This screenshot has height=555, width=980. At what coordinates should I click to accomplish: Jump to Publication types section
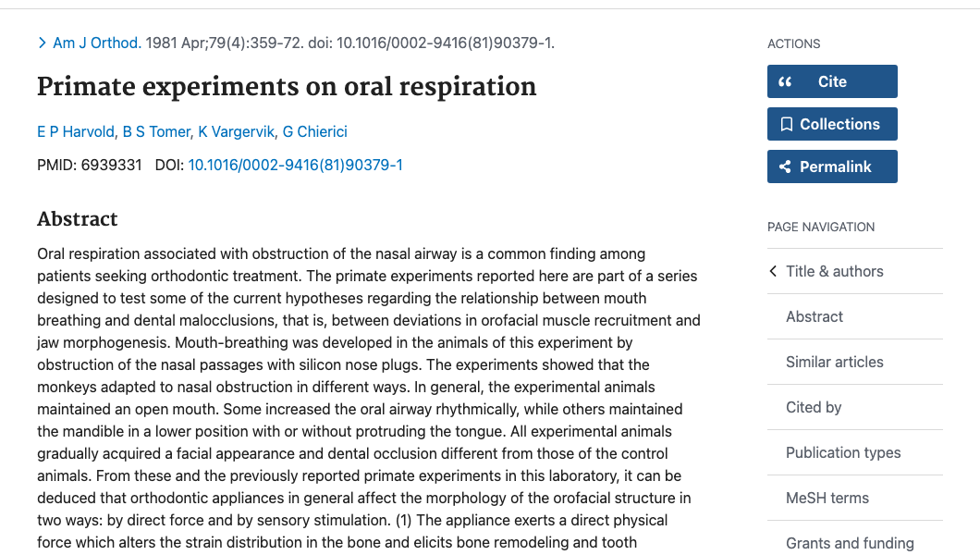(843, 452)
